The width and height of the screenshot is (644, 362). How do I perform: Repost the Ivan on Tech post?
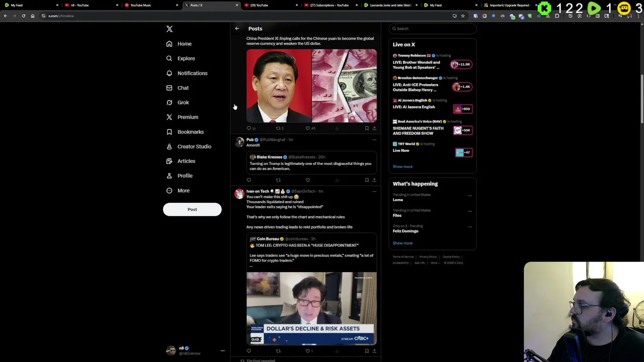pyautogui.click(x=278, y=351)
